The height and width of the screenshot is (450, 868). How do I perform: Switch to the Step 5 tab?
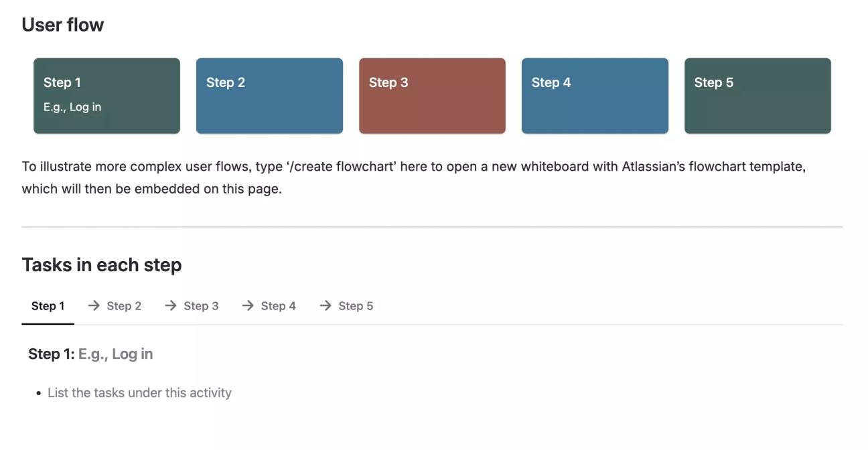[356, 305]
